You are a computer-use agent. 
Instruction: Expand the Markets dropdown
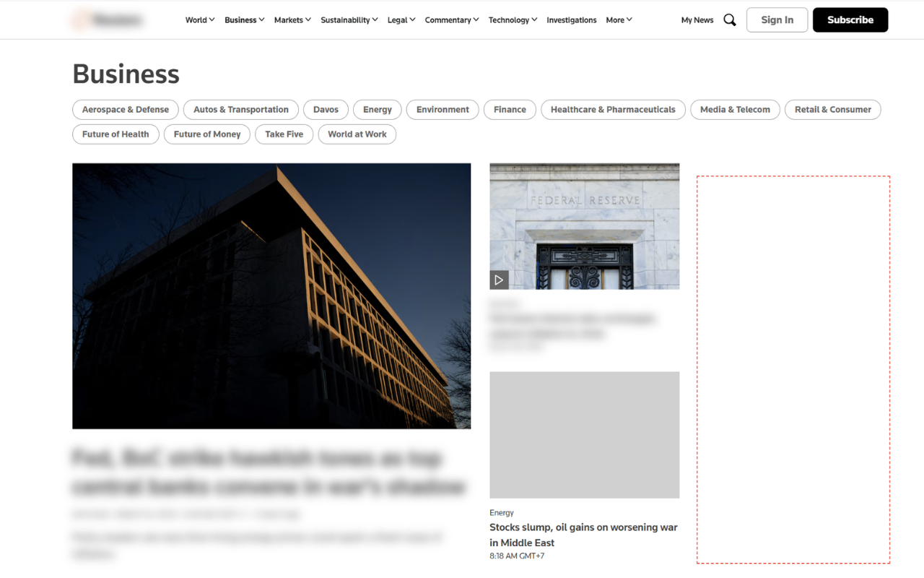292,20
